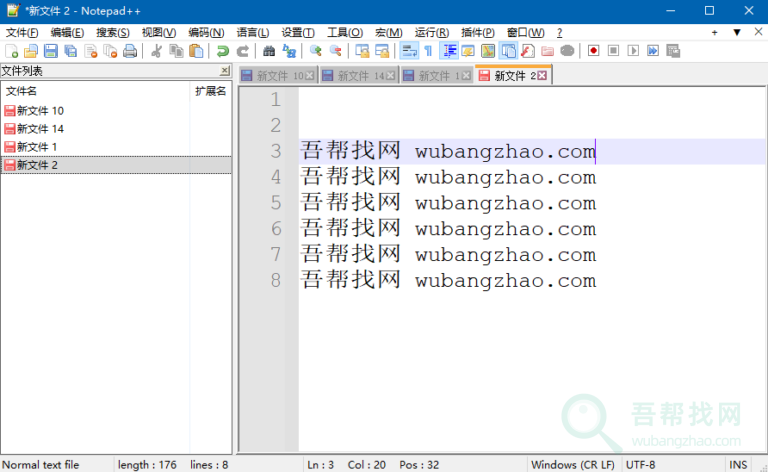Click the Undo arrow icon

point(223,51)
